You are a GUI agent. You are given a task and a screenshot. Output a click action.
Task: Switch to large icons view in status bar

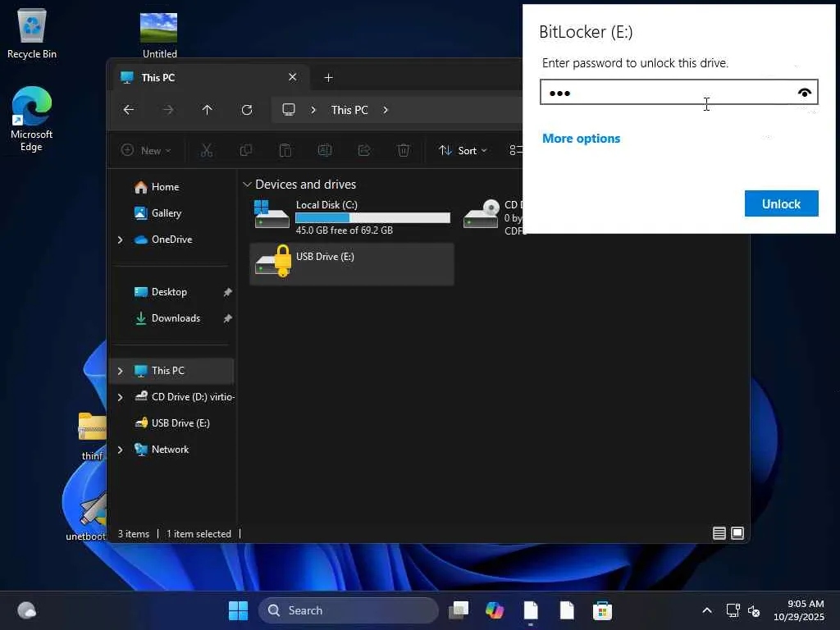pyautogui.click(x=737, y=533)
